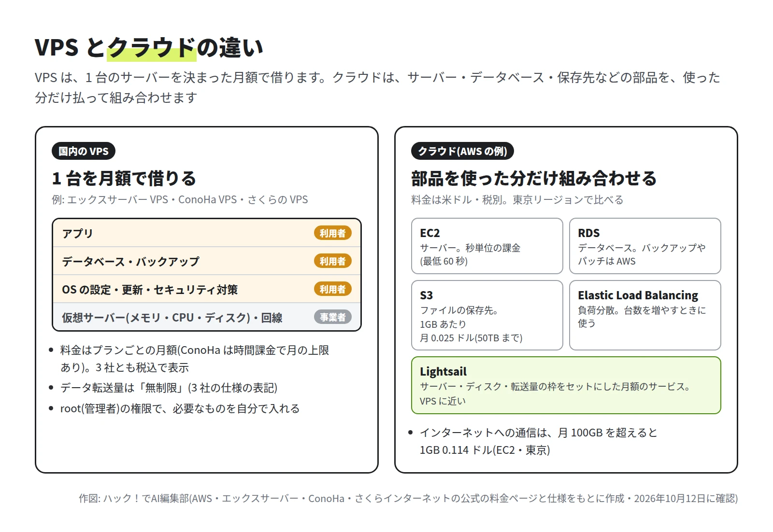Click bullet starting '料金はプランごとの月額'

[x=194, y=359]
